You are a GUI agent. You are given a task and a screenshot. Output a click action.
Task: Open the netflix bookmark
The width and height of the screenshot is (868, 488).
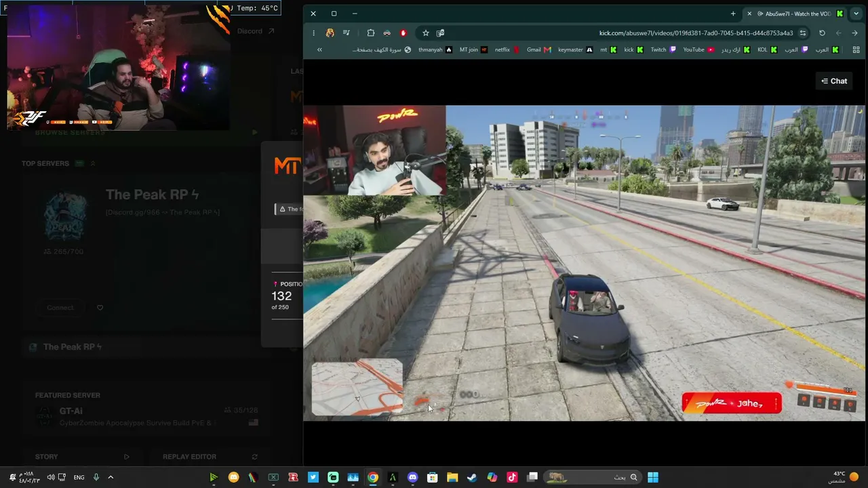click(507, 49)
